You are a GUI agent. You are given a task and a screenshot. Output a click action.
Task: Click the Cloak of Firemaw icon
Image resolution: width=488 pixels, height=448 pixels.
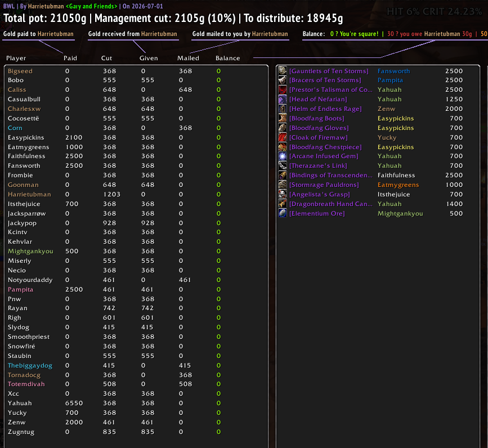coord(283,137)
